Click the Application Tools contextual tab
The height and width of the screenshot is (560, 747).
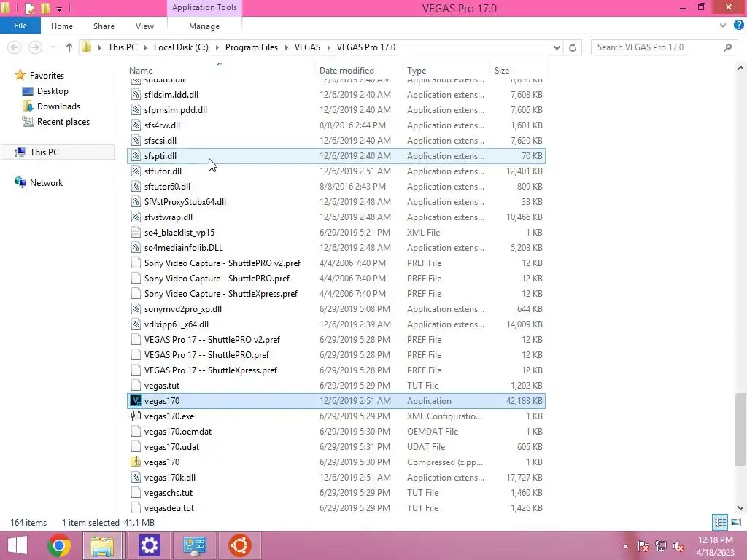point(204,7)
